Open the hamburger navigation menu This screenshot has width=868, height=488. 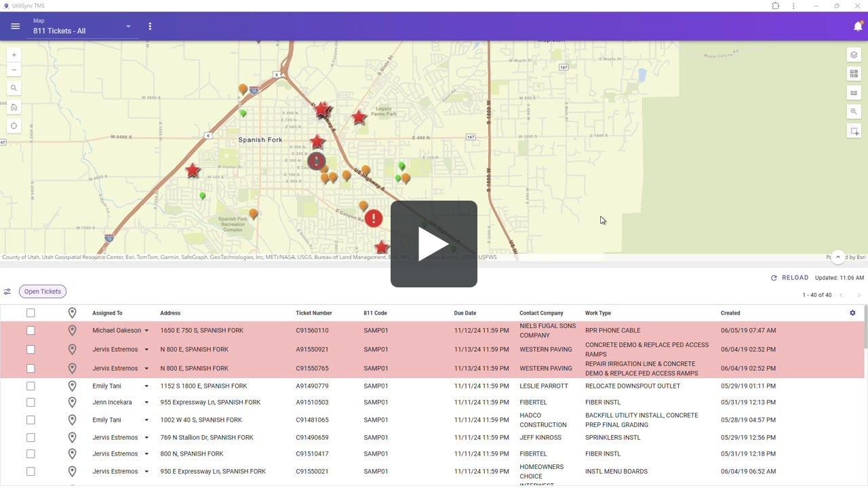point(15,26)
